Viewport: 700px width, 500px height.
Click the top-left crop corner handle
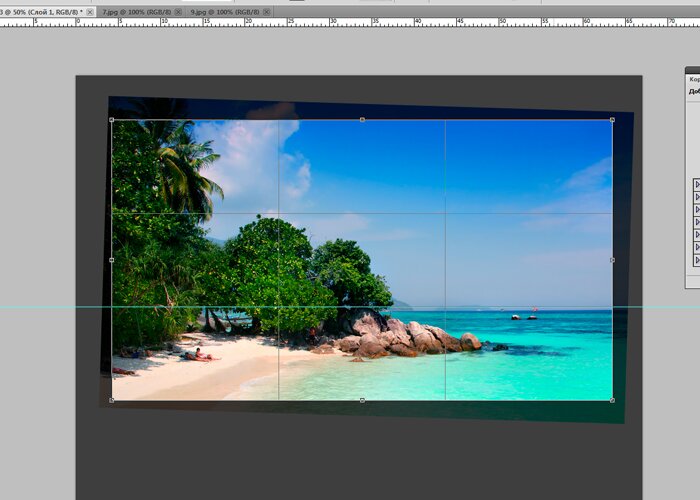[112, 120]
